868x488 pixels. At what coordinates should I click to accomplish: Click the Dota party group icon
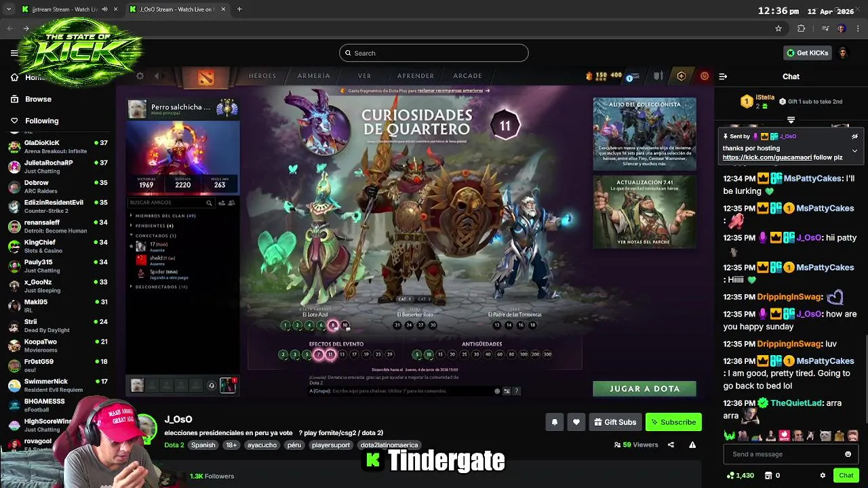pos(232,203)
